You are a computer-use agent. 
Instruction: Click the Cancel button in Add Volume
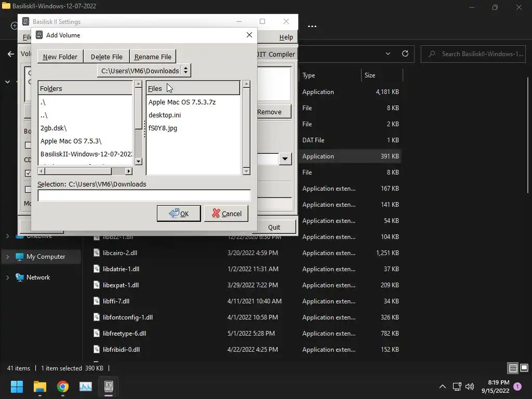coord(227,214)
